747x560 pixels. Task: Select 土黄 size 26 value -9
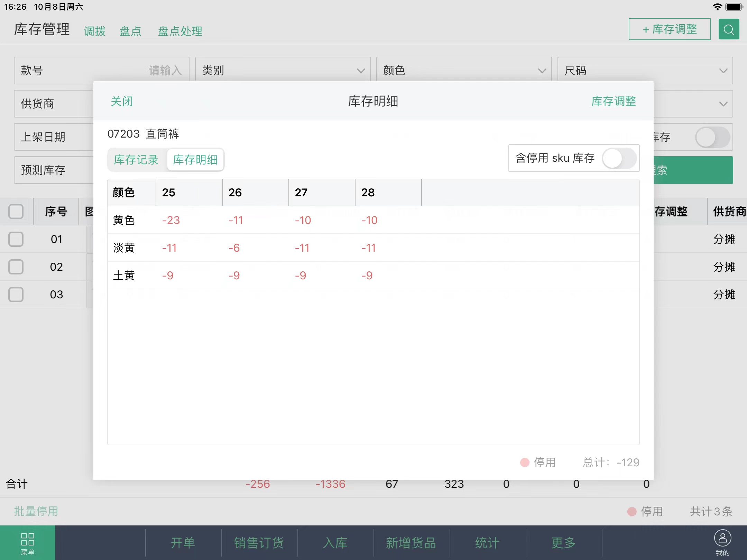[x=234, y=276]
